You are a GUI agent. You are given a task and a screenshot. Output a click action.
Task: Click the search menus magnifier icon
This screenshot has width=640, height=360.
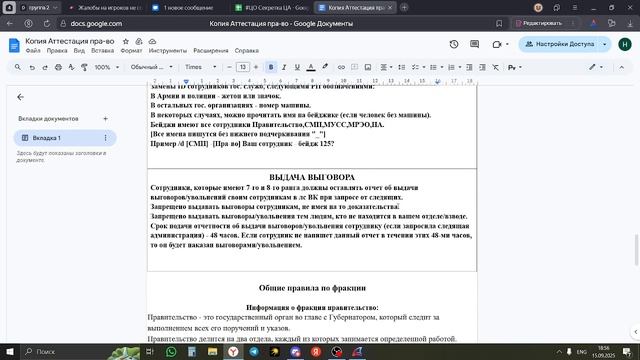18,67
